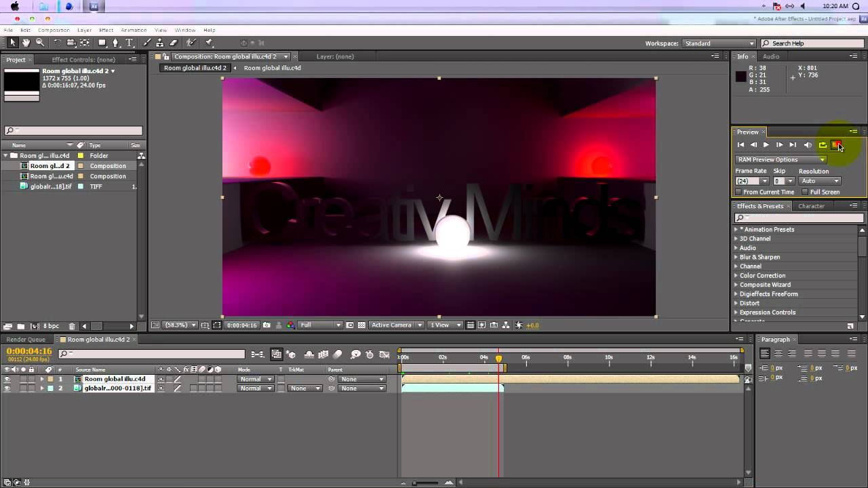Viewport: 868px width, 488px height.
Task: Expand the Animation Presets category
Action: [736, 230]
